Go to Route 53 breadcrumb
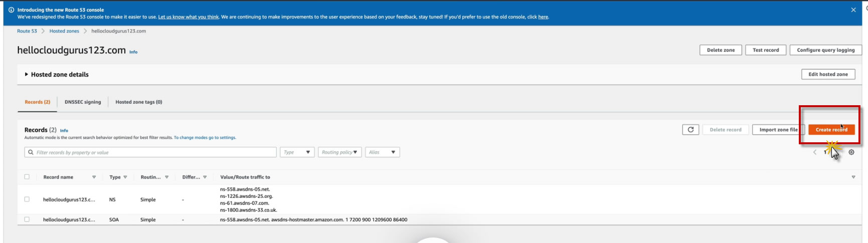This screenshot has height=243, width=868. pyautogui.click(x=27, y=31)
